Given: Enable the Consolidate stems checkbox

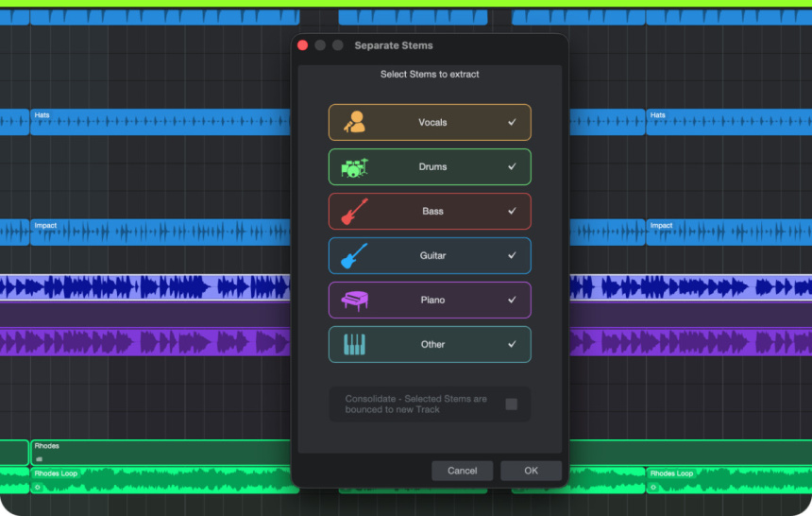Looking at the screenshot, I should point(511,404).
